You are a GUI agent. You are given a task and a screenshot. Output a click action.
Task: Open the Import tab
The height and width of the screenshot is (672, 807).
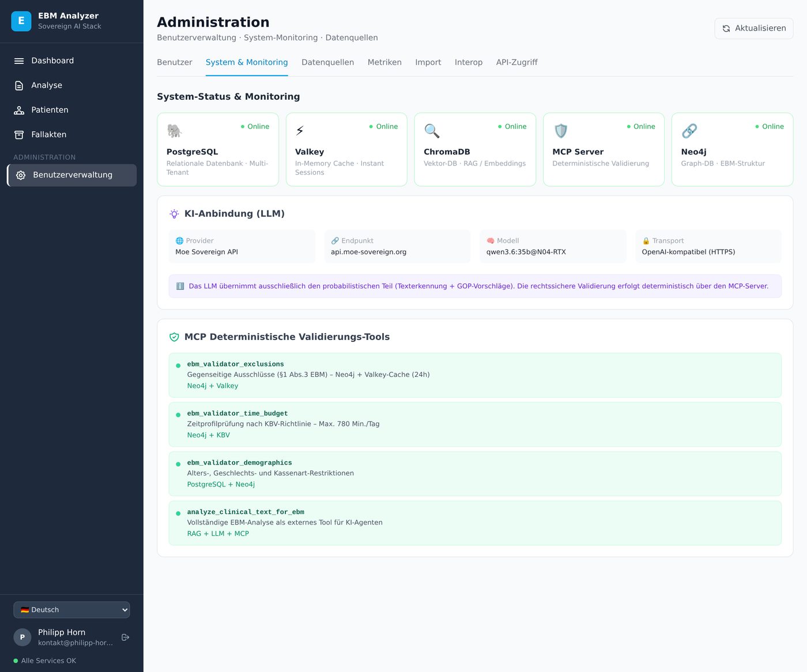(428, 62)
